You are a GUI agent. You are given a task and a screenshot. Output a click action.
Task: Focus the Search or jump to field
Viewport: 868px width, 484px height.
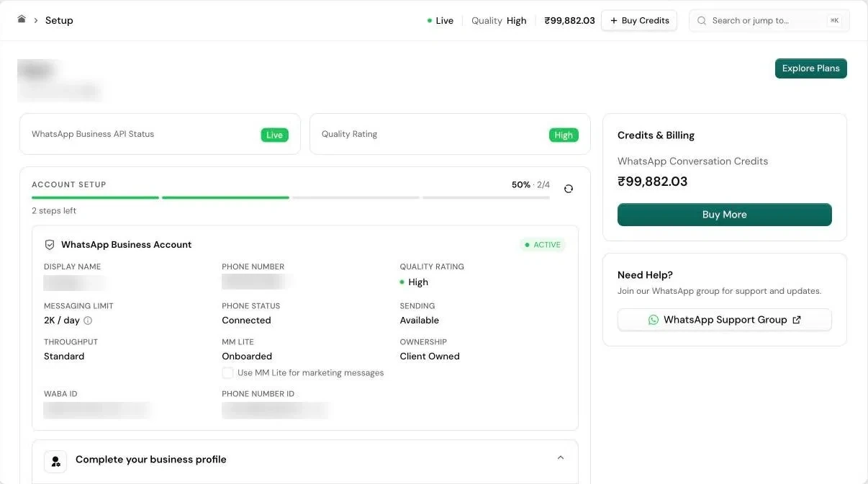click(x=769, y=21)
